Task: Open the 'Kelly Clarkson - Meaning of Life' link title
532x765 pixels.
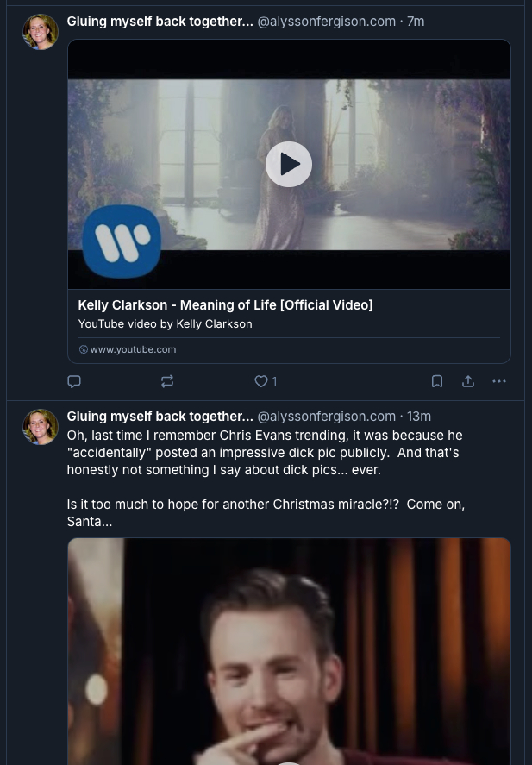Action: point(225,304)
